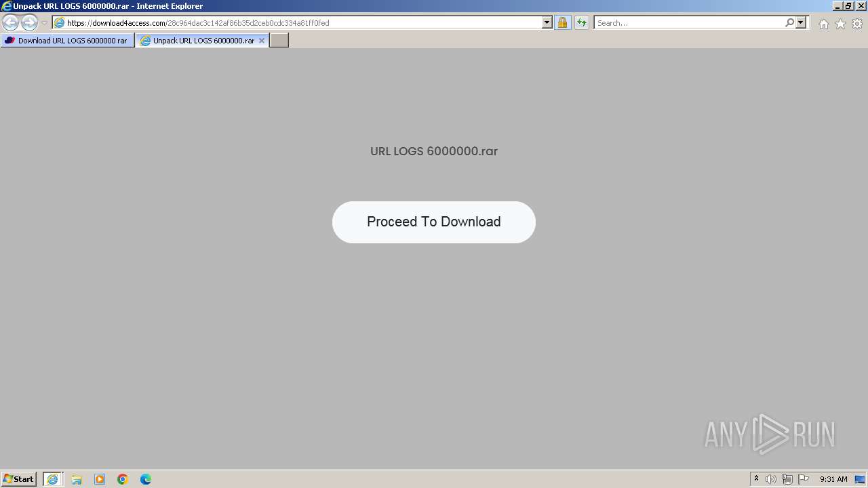Show hidden system tray icons
This screenshot has width=868, height=488.
[756, 479]
